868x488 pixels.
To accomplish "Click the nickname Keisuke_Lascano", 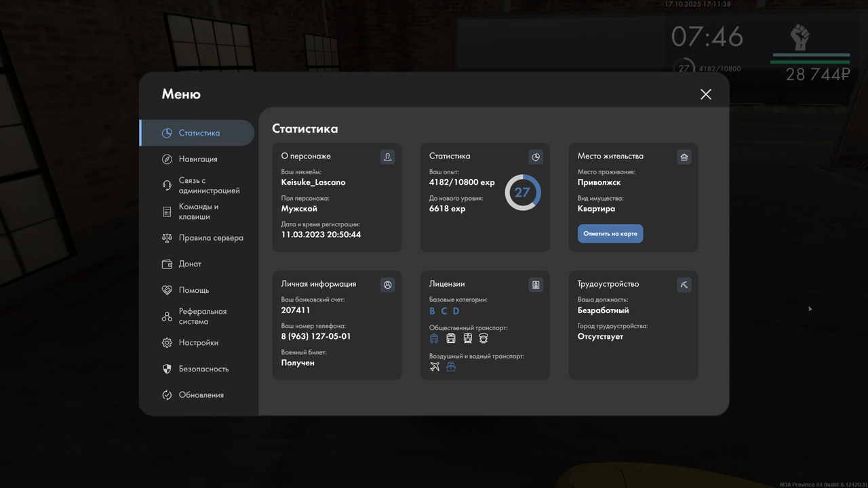I will pyautogui.click(x=313, y=182).
